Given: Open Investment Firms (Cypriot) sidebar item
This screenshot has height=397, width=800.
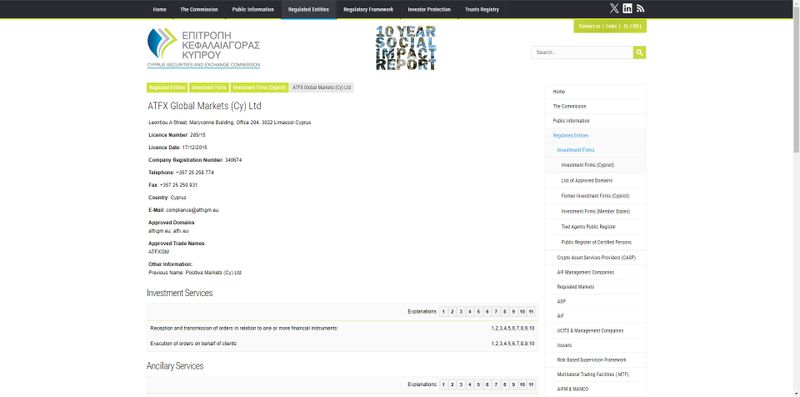Looking at the screenshot, I should (595, 165).
